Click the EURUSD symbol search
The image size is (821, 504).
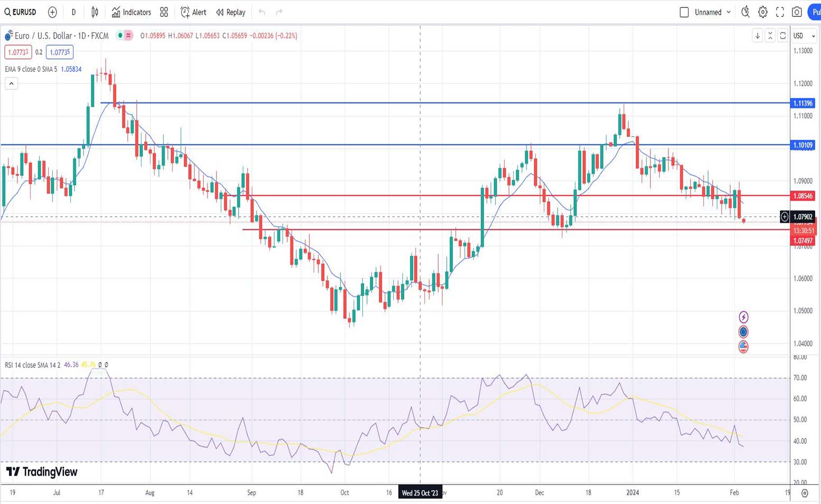(21, 12)
